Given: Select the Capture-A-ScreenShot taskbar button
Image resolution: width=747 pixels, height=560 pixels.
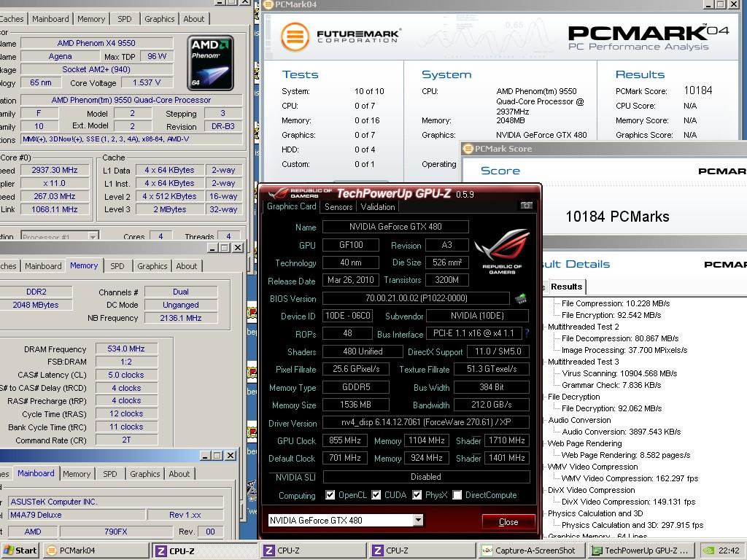Looking at the screenshot, I should coord(530,551).
